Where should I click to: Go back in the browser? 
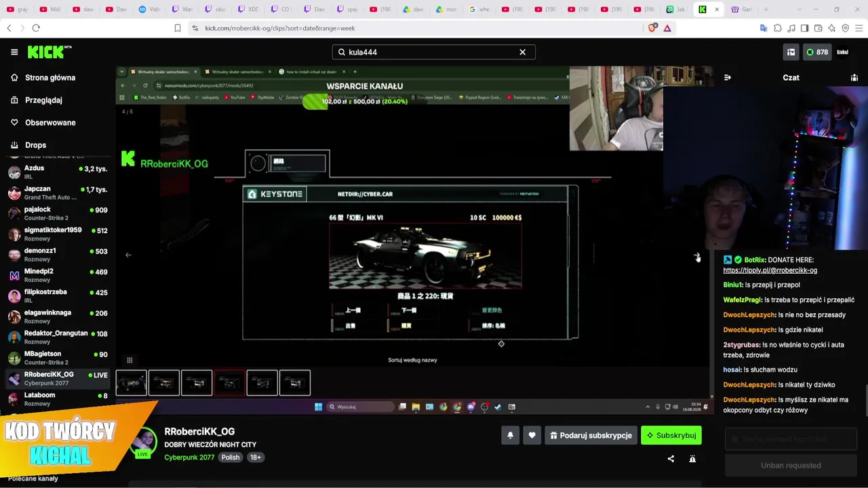coord(9,28)
